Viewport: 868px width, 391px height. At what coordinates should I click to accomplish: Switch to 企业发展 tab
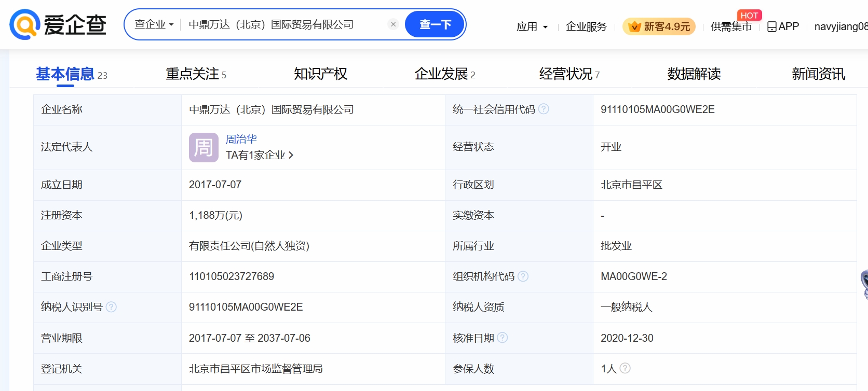coord(445,74)
